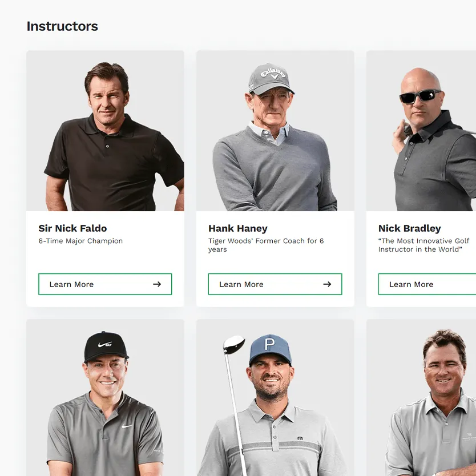Image resolution: width=476 pixels, height=476 pixels.
Task: Open Hank Haney's instructor profile photo
Action: click(x=275, y=130)
